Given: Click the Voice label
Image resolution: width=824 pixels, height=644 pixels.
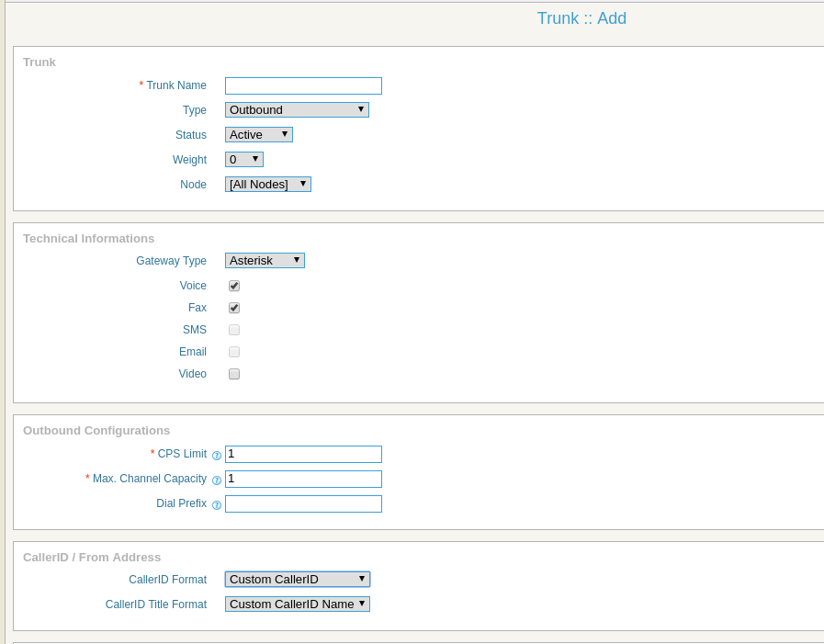Looking at the screenshot, I should 193,286.
